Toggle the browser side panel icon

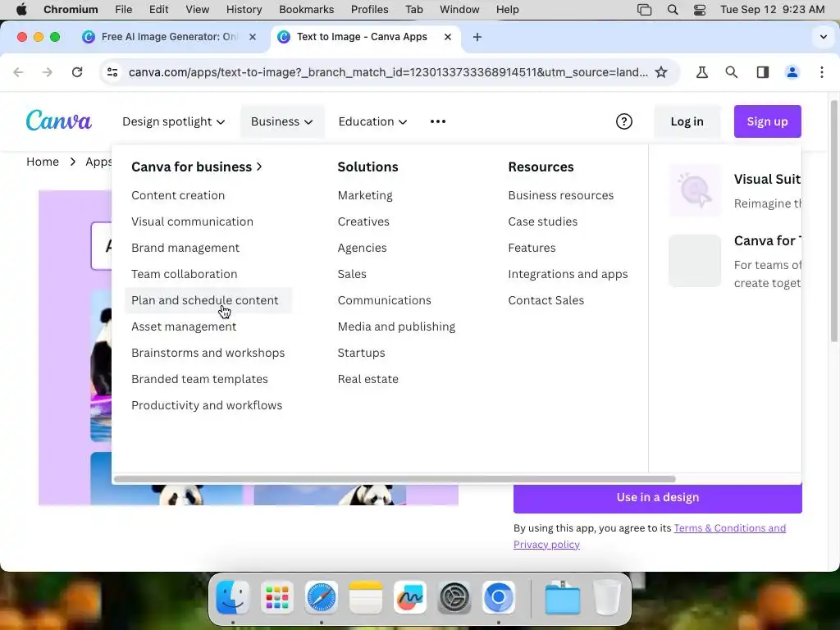click(762, 72)
